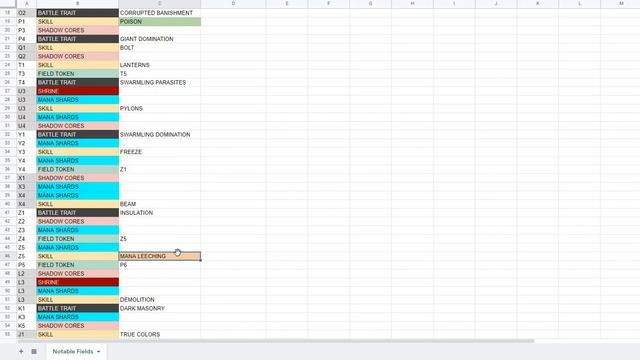Select column D header
This screenshot has height=360, width=640.
(x=233, y=4)
